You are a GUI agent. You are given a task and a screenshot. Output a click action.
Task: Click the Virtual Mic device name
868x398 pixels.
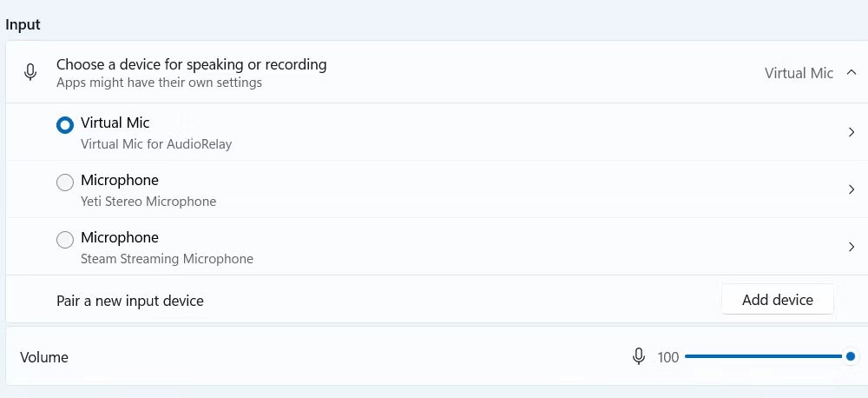tap(115, 123)
